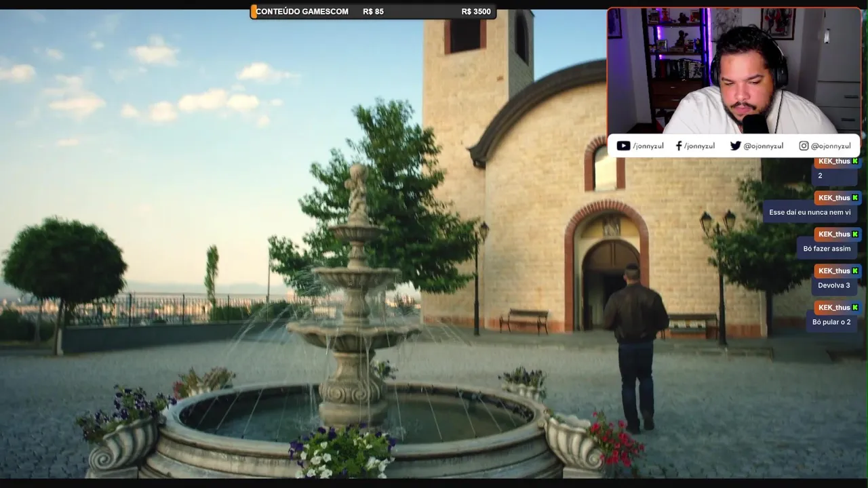
Task: Click KEK_thus name above "Bó pular o 2"
Action: pos(834,307)
